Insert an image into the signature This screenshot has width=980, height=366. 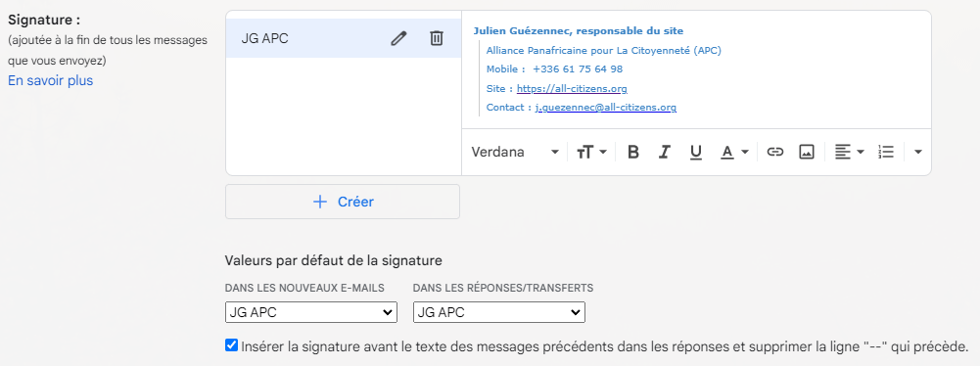tap(807, 152)
